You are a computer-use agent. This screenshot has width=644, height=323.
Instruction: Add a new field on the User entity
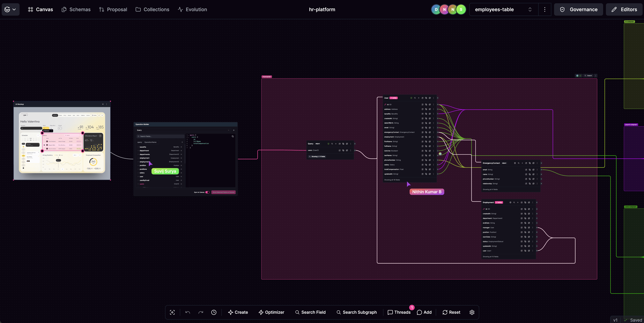coord(419,98)
